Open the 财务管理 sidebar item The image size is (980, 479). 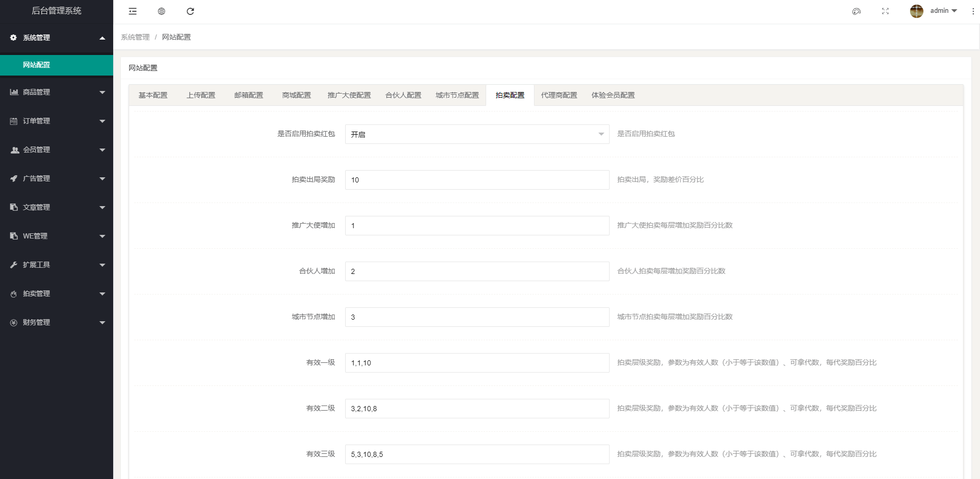coord(57,322)
